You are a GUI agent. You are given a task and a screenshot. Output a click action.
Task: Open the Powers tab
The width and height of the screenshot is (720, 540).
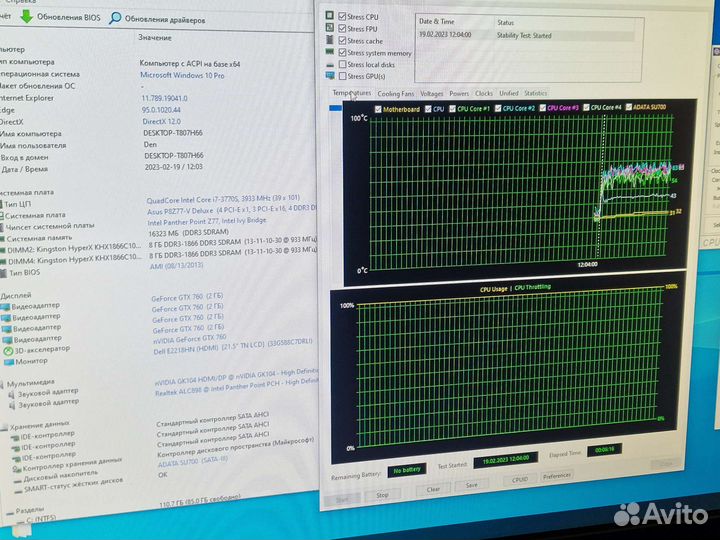[x=459, y=94]
